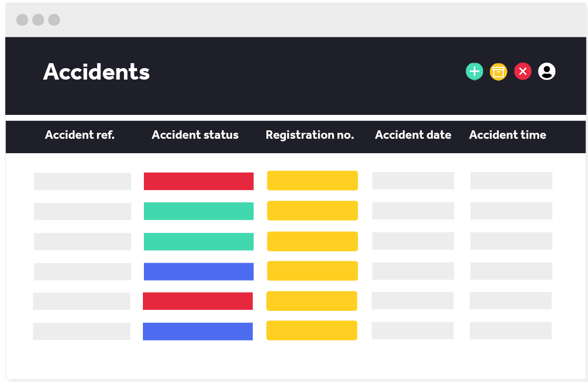
Task: Sort by Accident status column header
Action: (195, 135)
